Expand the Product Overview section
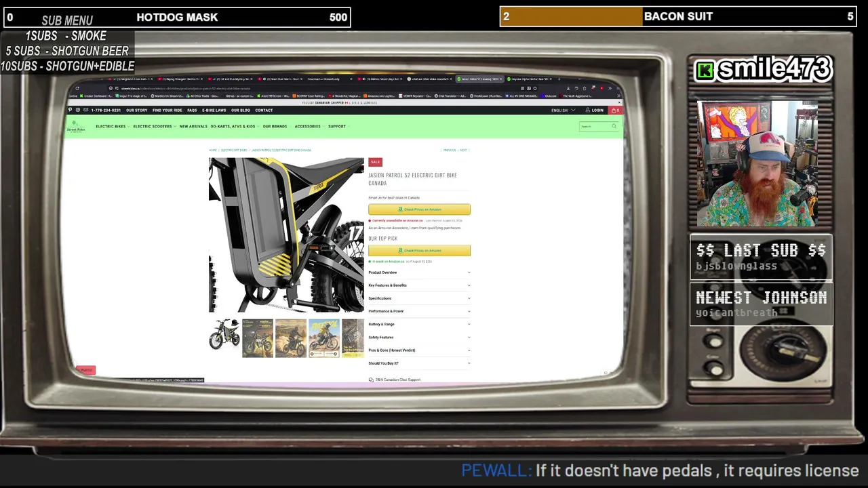The image size is (868, 488). (419, 272)
